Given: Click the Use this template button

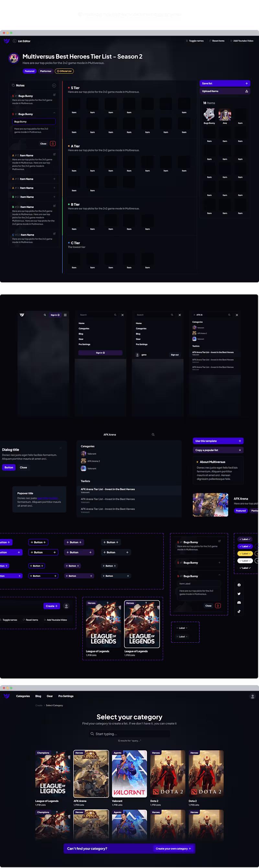Looking at the screenshot, I should click(218, 441).
